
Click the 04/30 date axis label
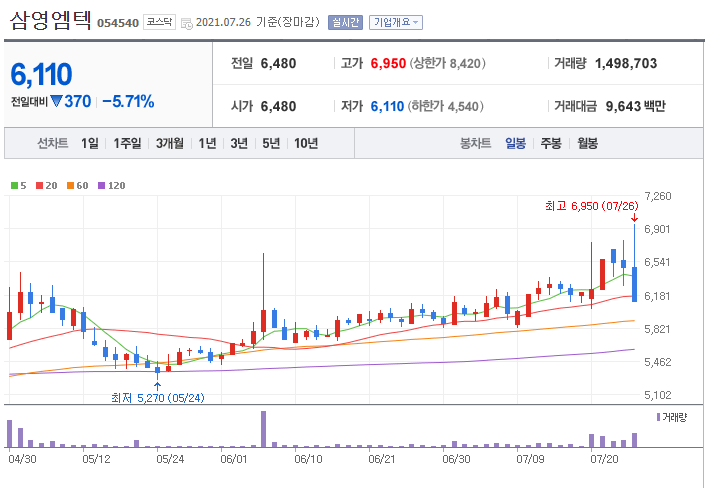coord(20,459)
